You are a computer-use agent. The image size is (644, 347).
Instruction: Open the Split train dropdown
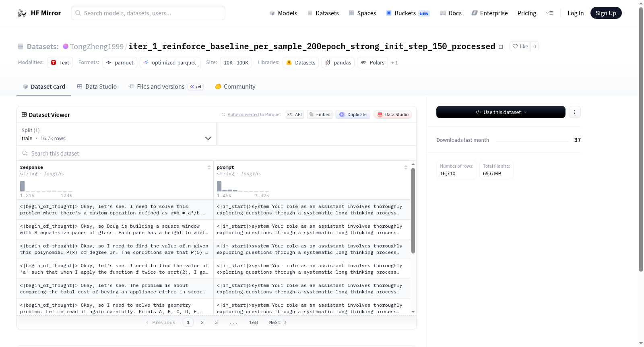pos(116,134)
